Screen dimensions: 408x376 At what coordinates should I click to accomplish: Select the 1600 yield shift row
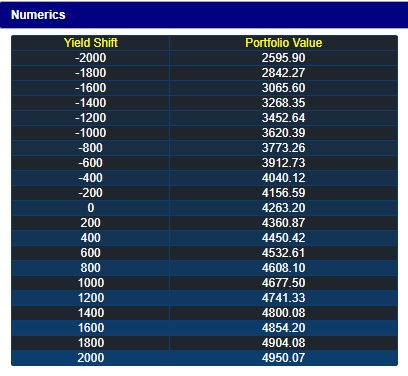204,328
